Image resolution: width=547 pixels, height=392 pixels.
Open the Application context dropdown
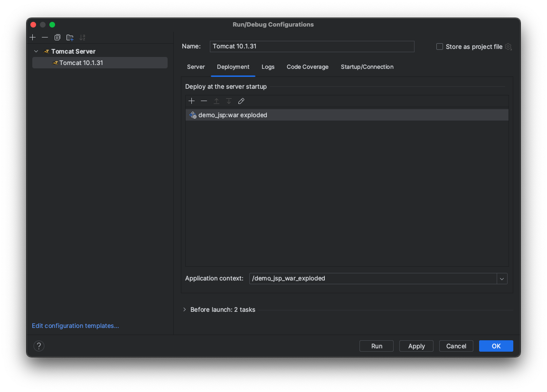point(502,279)
